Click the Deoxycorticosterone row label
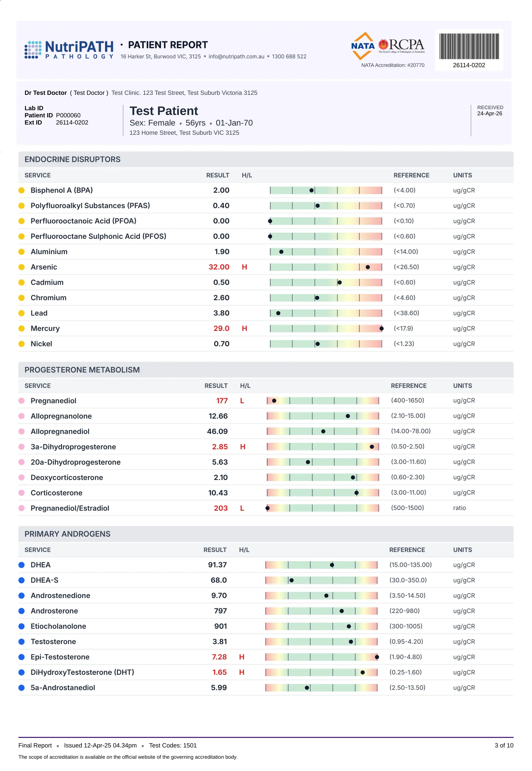 67,478
